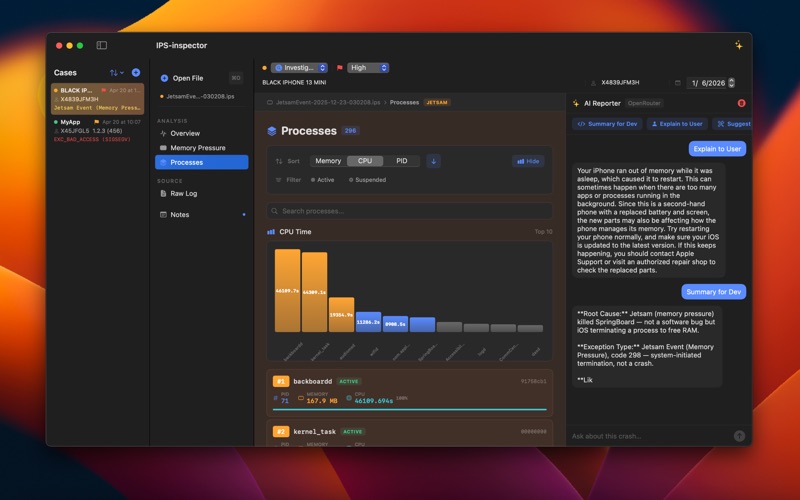800x500 pixels.
Task: Sort processes by Memory
Action: pos(328,161)
